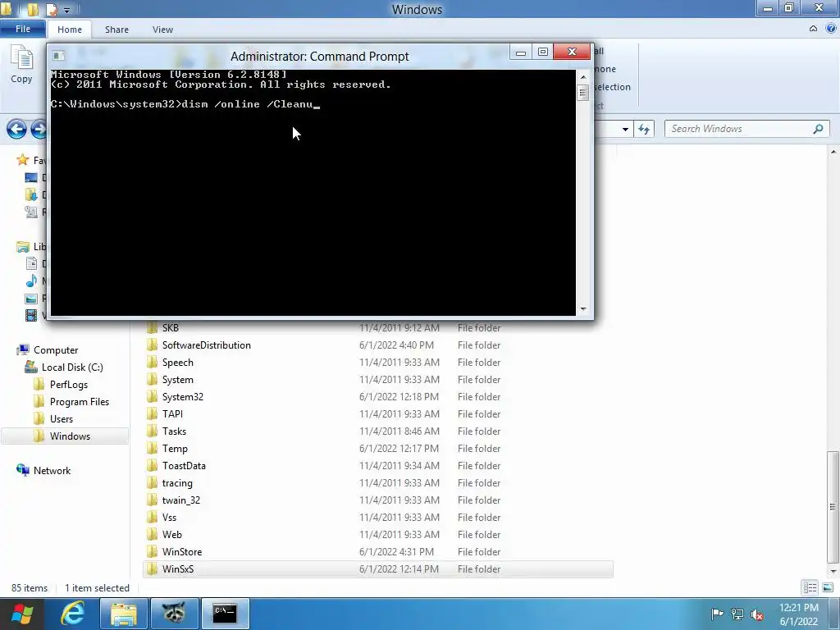Image resolution: width=840 pixels, height=630 pixels.
Task: Click the 6/1/2022 4:40 PM date cell
Action: pyautogui.click(x=396, y=345)
